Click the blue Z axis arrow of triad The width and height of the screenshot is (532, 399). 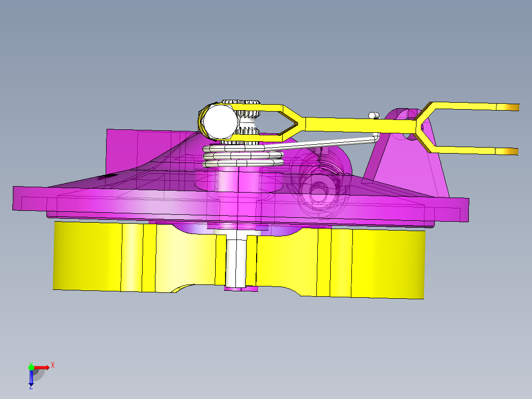click(x=31, y=378)
